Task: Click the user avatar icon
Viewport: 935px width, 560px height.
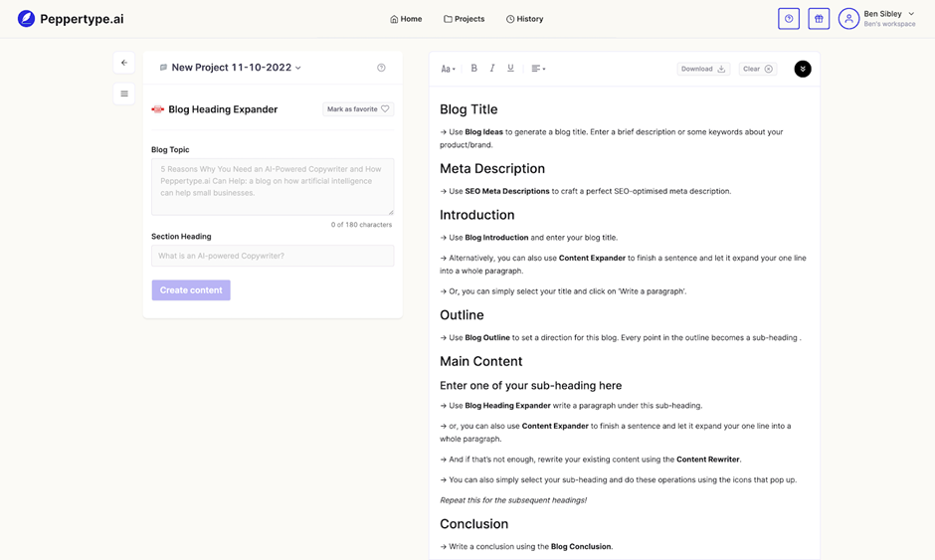Action: pyautogui.click(x=848, y=19)
